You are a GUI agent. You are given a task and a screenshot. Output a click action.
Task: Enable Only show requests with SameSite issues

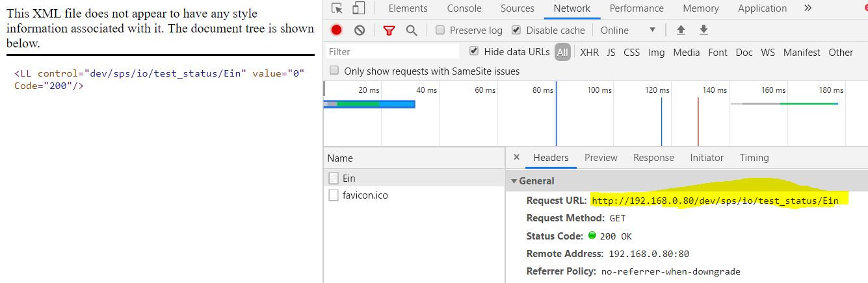tap(335, 71)
